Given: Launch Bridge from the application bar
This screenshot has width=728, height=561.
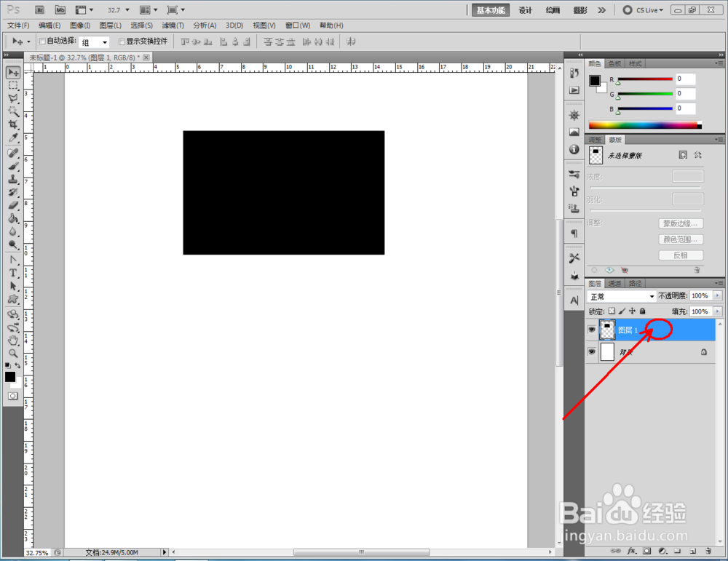Looking at the screenshot, I should click(x=39, y=9).
